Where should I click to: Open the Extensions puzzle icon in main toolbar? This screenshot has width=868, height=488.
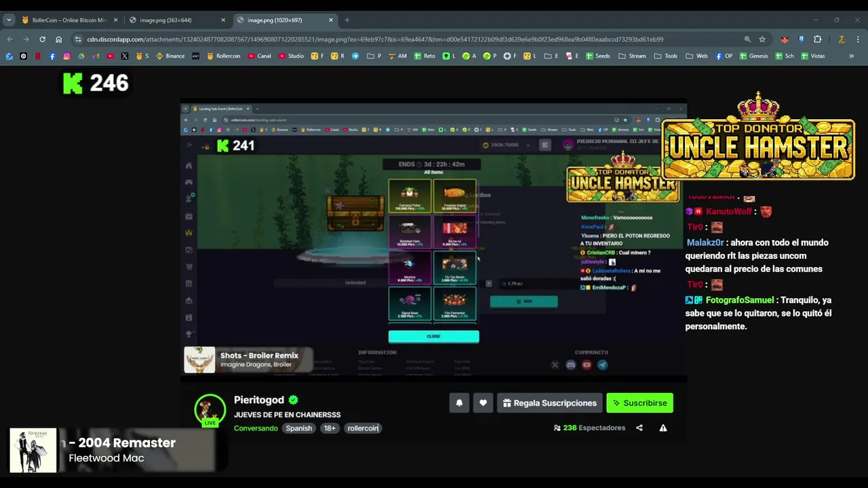click(817, 39)
